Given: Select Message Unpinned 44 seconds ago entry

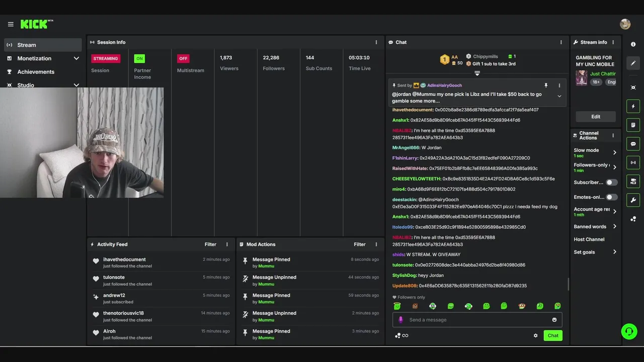Looking at the screenshot, I should tap(310, 281).
